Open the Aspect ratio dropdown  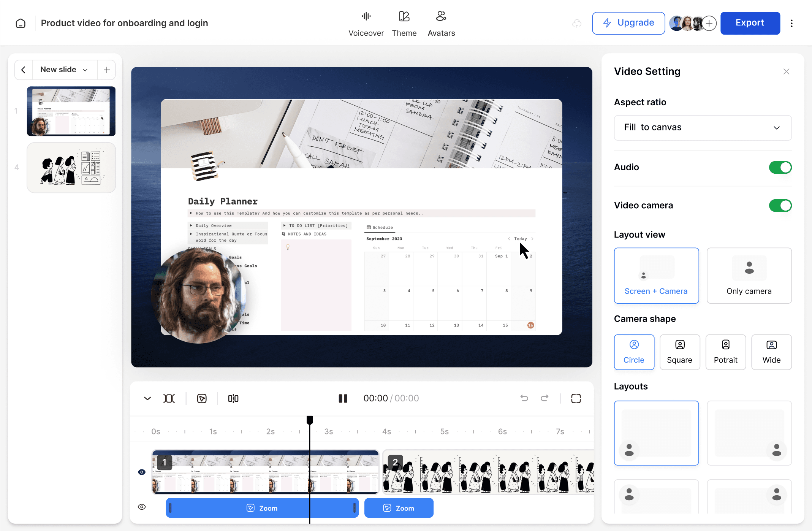702,128
